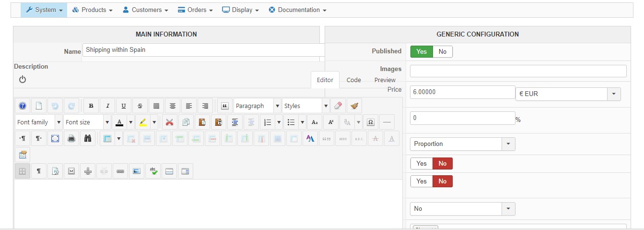
Task: Open the Products menu
Action: tap(92, 10)
